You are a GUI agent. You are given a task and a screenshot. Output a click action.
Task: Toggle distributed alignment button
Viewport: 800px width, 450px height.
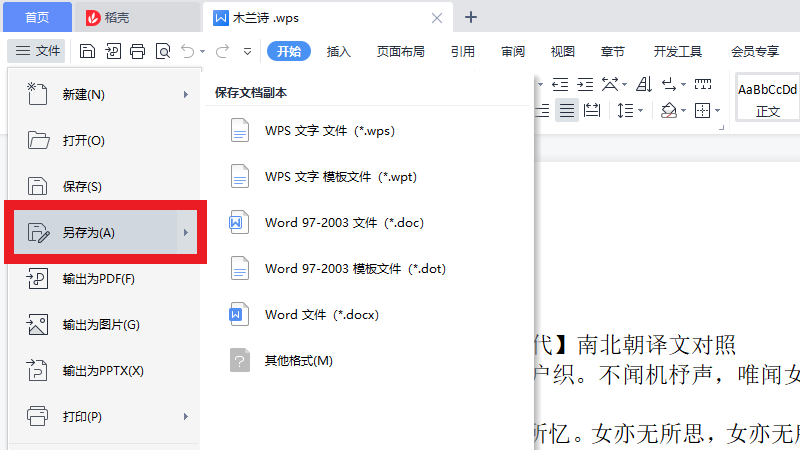[x=592, y=110]
